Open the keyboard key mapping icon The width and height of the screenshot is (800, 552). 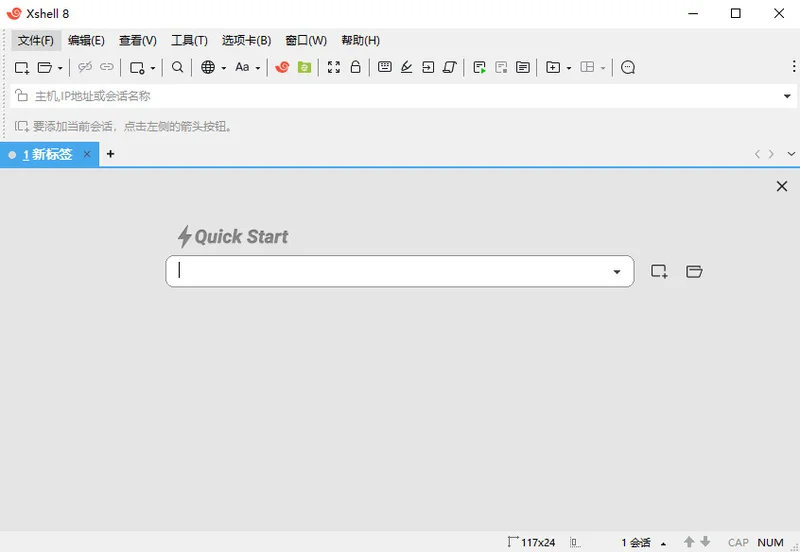pos(385,66)
